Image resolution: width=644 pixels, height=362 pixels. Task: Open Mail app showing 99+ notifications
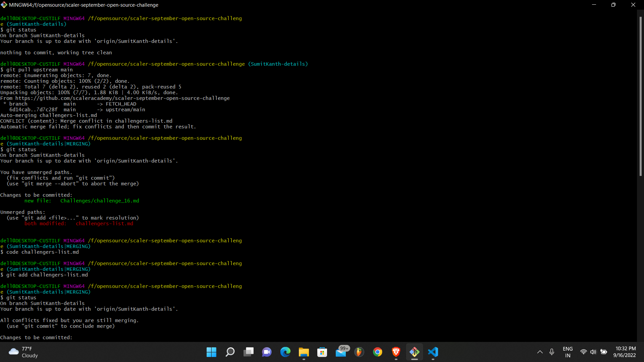click(x=341, y=352)
